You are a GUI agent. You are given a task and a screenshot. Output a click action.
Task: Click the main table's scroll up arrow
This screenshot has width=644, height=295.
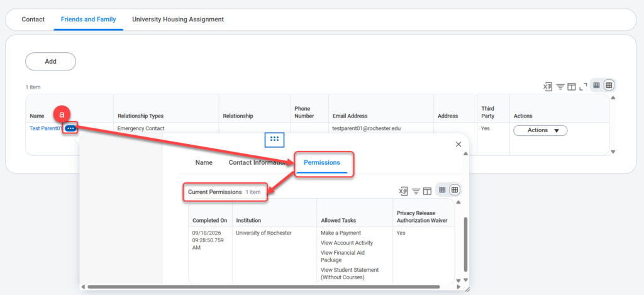click(613, 97)
